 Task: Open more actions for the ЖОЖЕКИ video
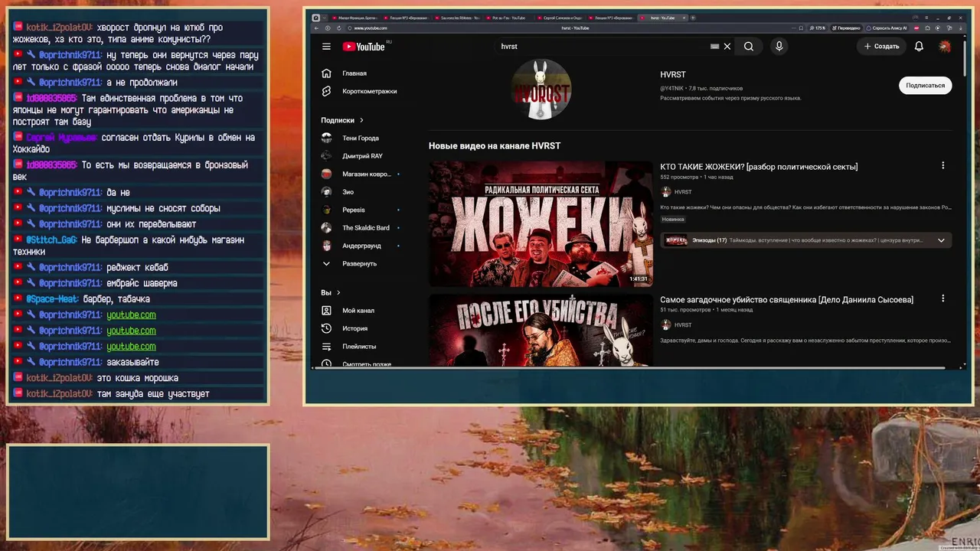pyautogui.click(x=942, y=165)
